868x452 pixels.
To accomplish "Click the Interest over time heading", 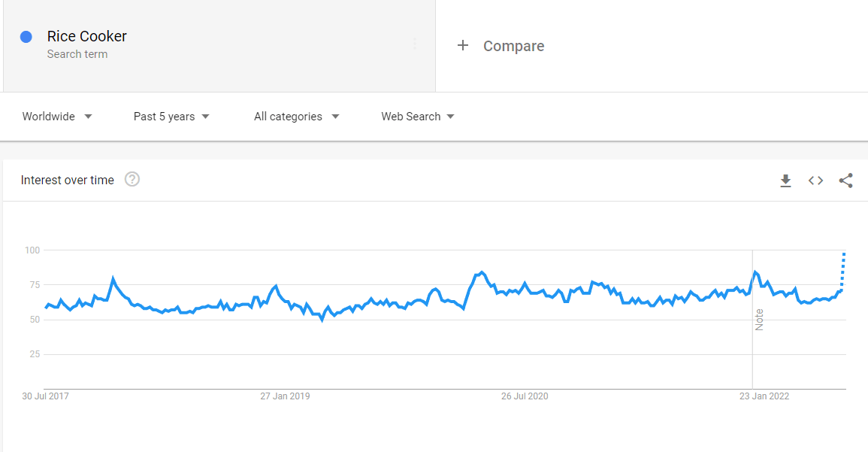I will tap(68, 180).
